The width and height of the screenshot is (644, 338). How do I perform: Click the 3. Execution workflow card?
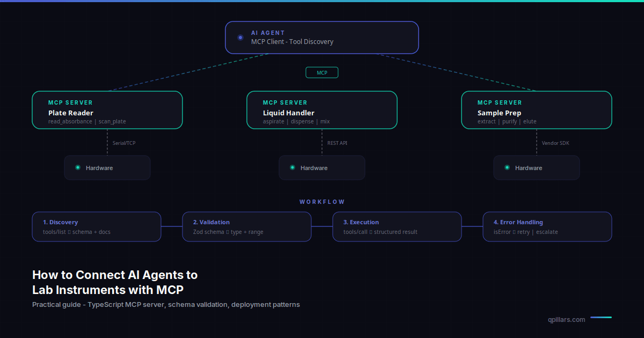[397, 226]
